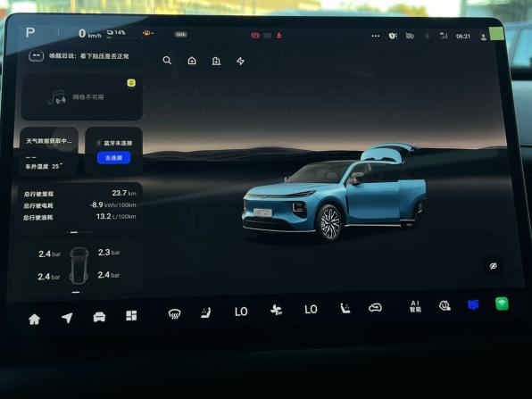Open fan speed climate control
This screenshot has width=532, height=399.
pos(276,310)
